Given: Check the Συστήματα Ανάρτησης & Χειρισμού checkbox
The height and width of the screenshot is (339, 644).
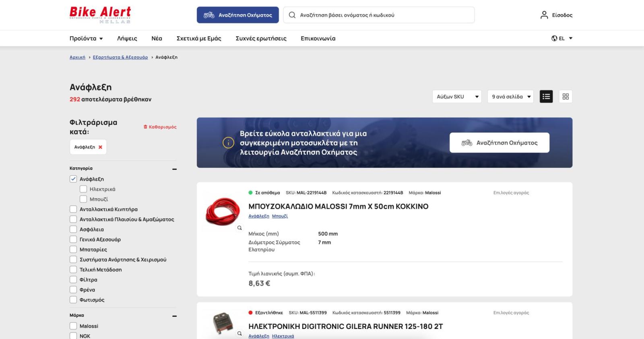Looking at the screenshot, I should [x=73, y=260].
